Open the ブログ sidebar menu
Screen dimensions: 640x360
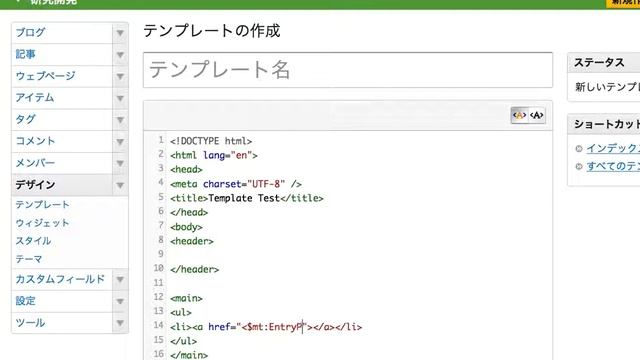pos(30,33)
